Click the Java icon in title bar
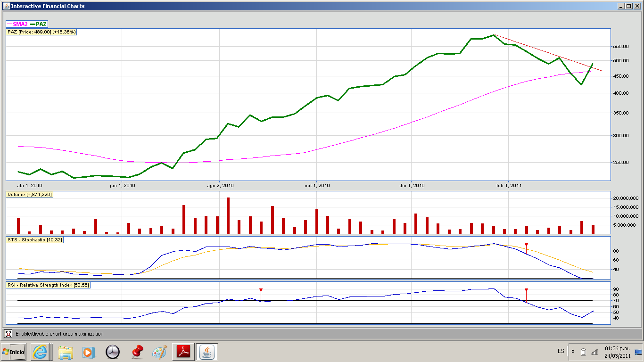This screenshot has height=362, width=644. [x=6, y=6]
